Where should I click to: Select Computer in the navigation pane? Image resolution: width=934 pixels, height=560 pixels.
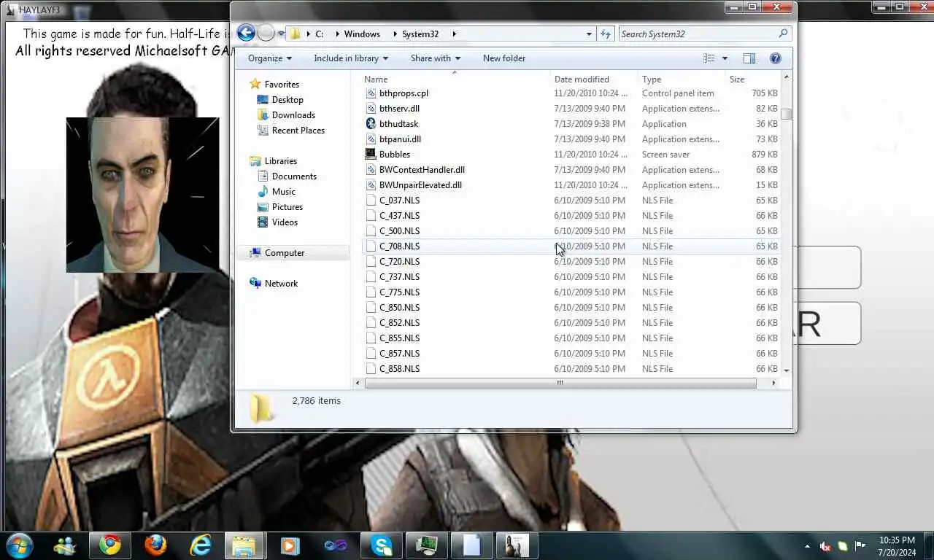pyautogui.click(x=285, y=253)
